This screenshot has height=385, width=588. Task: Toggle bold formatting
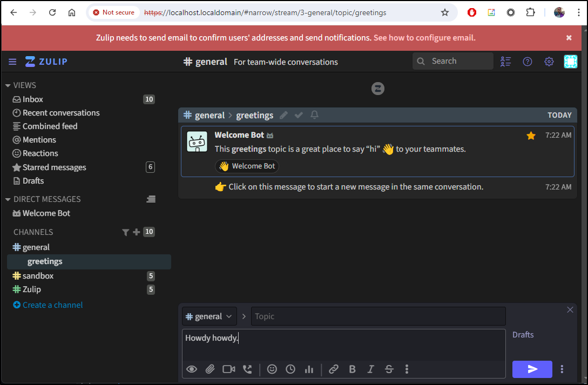[352, 369]
